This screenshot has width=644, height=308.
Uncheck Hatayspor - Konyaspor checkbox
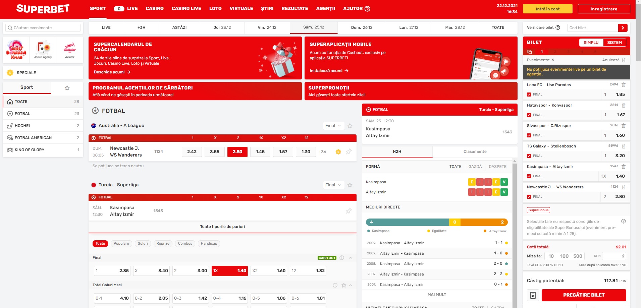click(529, 115)
